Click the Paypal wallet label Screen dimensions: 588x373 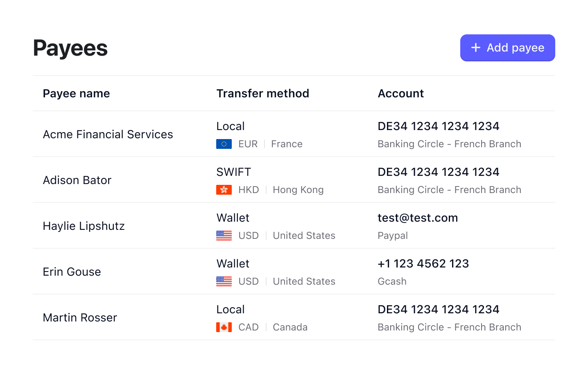[393, 236]
